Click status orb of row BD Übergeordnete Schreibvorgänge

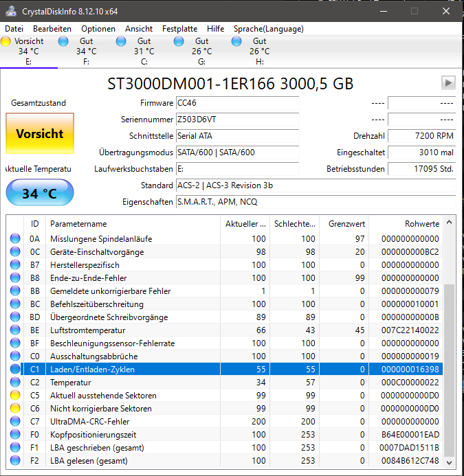(x=15, y=317)
